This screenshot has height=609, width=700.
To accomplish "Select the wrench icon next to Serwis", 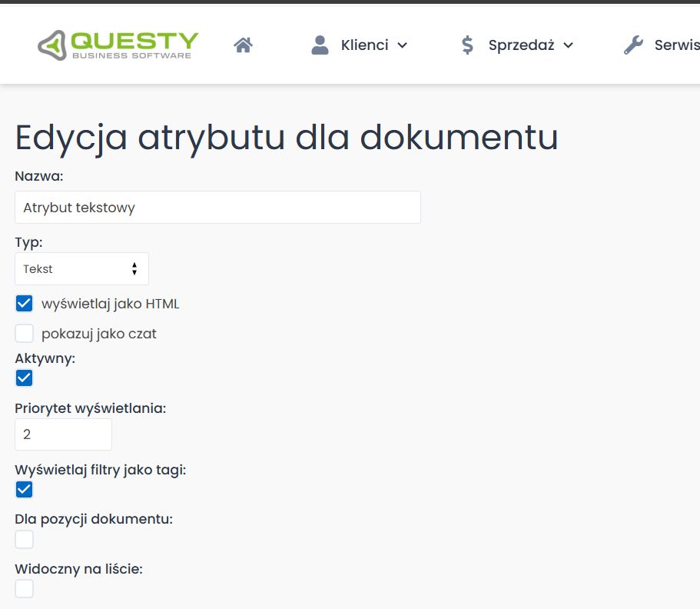I will pyautogui.click(x=632, y=44).
